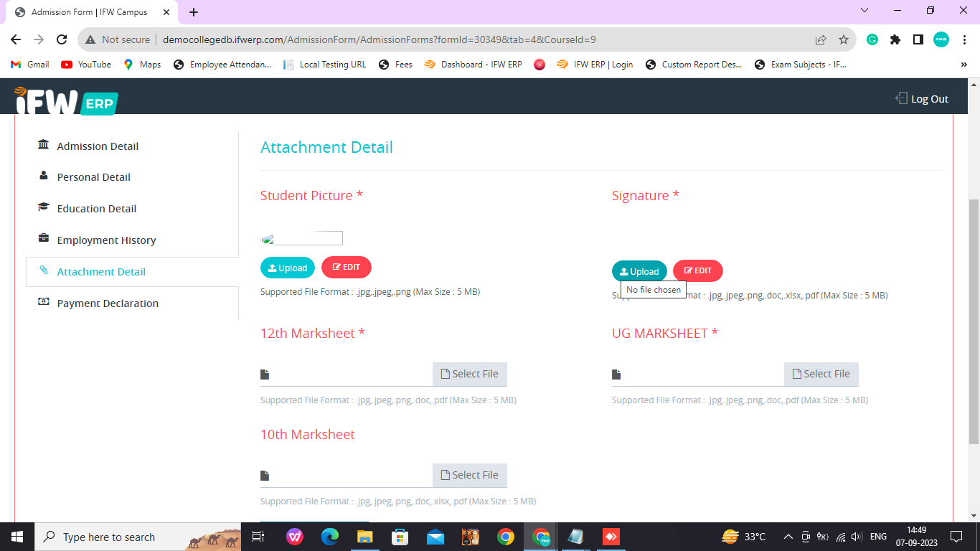Image resolution: width=980 pixels, height=551 pixels.
Task: Open the notification center icon
Action: pos(956,537)
